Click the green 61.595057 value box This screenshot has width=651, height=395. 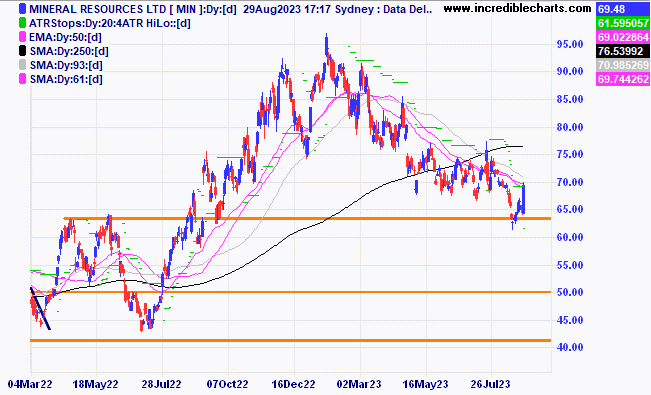click(x=622, y=23)
